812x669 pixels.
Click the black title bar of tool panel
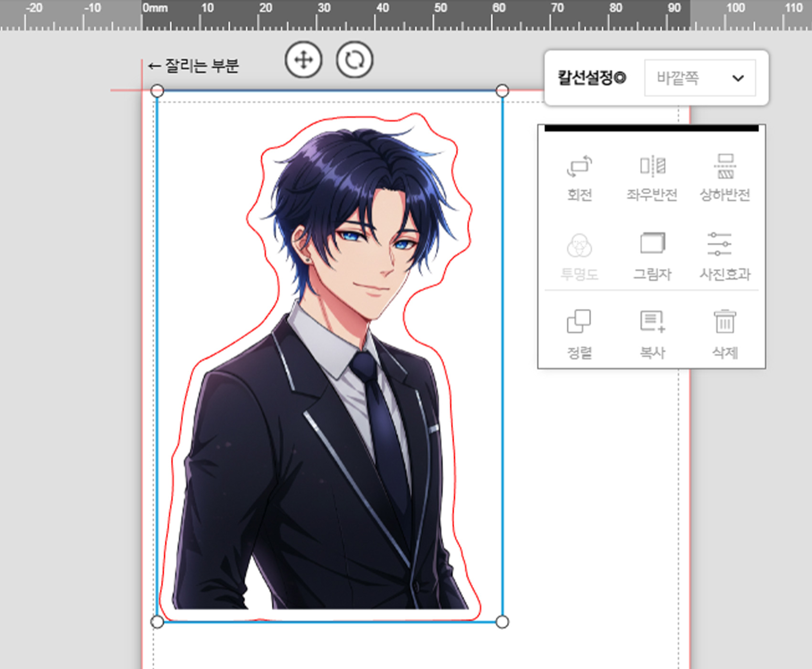pos(652,128)
